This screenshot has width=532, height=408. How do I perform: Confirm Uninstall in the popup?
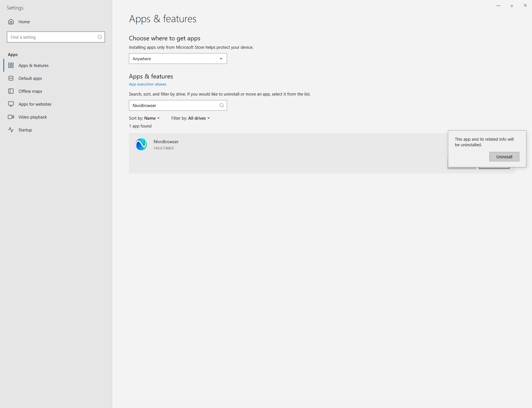pos(504,157)
